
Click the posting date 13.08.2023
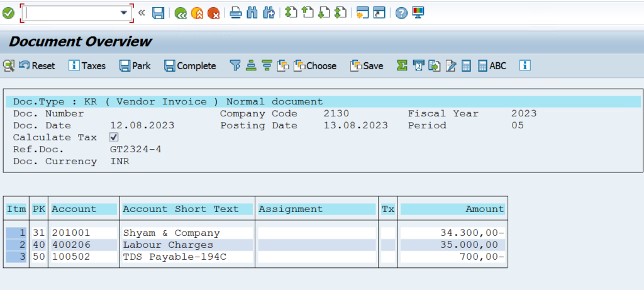coord(356,125)
